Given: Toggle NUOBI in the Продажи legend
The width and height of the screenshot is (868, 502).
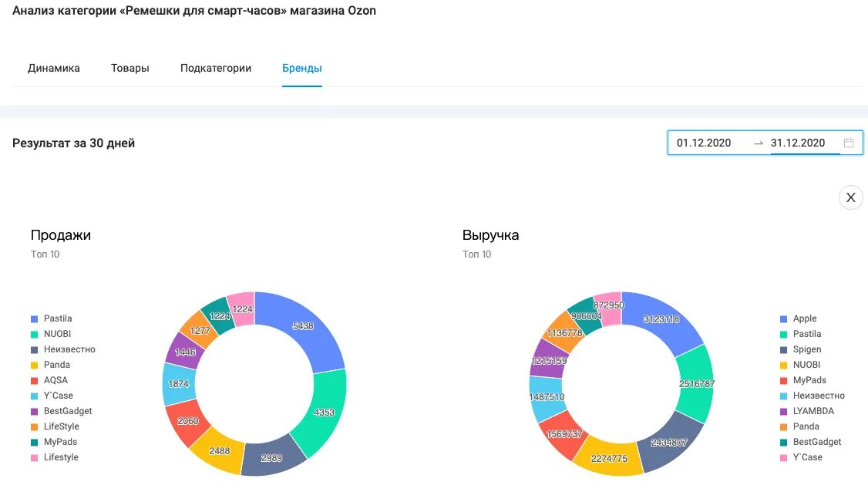Looking at the screenshot, I should [x=51, y=334].
